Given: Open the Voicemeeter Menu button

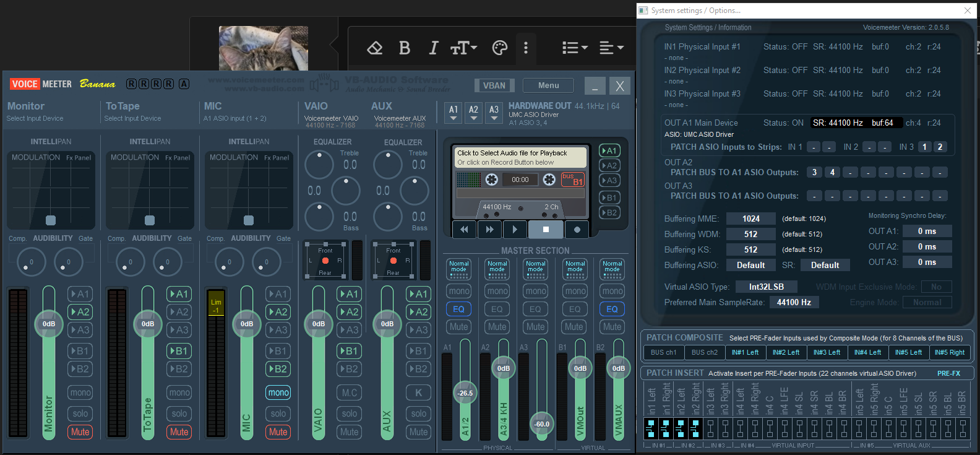Looking at the screenshot, I should point(548,85).
